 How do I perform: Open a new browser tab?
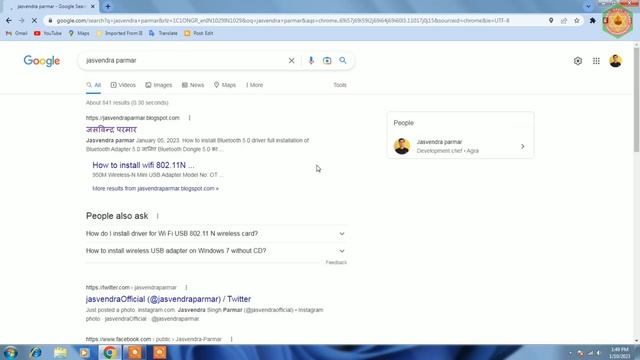[108, 7]
